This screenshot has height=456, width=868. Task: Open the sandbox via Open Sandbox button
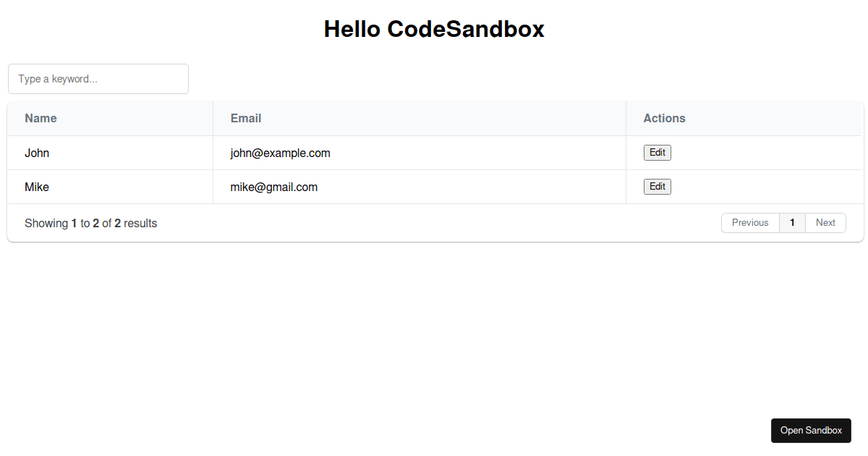[811, 430]
